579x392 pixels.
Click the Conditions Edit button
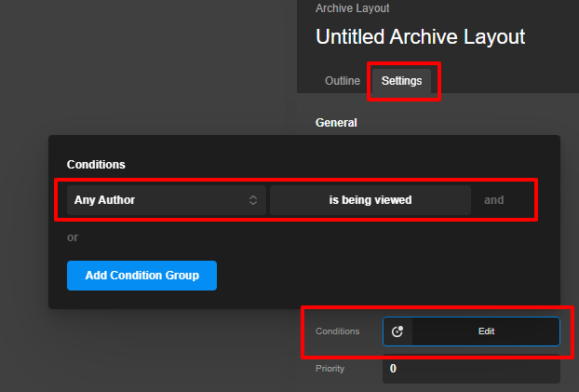(486, 331)
